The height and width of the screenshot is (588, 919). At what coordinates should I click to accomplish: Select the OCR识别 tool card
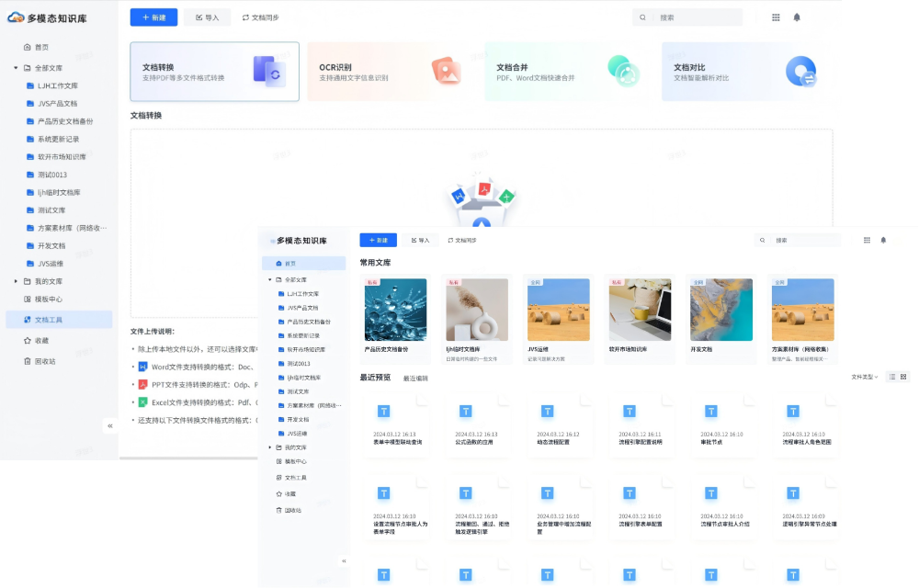pyautogui.click(x=391, y=72)
